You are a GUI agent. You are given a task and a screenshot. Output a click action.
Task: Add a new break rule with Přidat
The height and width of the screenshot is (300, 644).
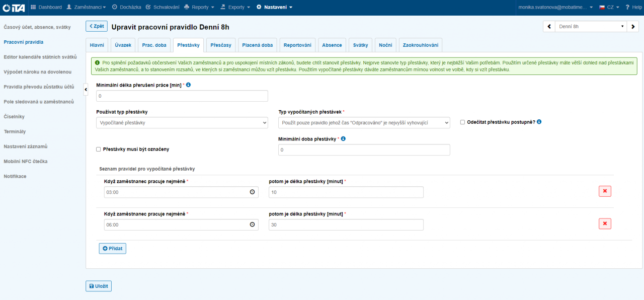tap(112, 248)
